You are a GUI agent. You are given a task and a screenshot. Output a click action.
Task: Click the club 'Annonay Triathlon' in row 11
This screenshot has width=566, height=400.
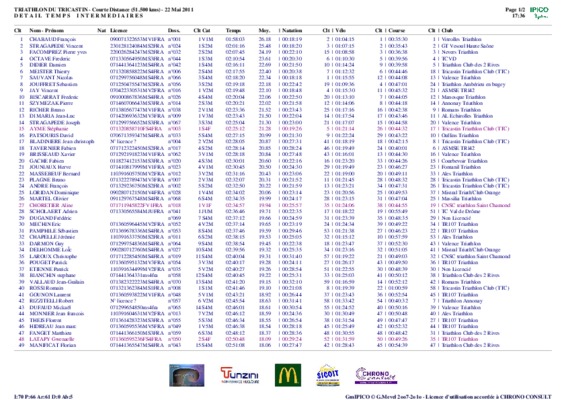(462, 103)
